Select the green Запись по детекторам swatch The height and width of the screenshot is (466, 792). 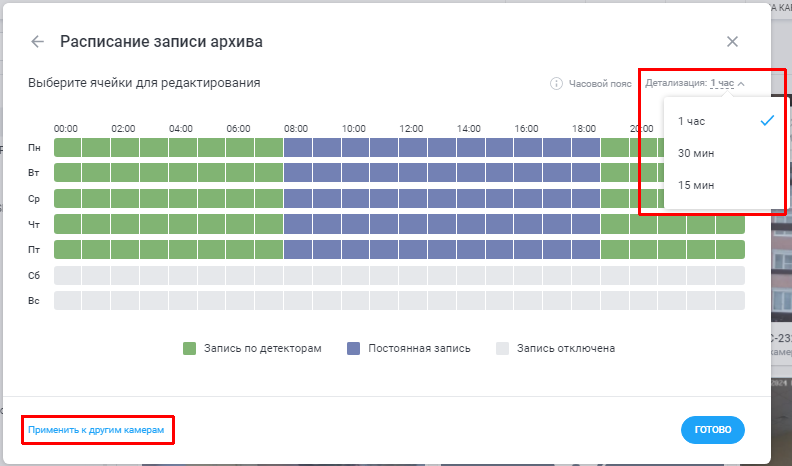[189, 348]
